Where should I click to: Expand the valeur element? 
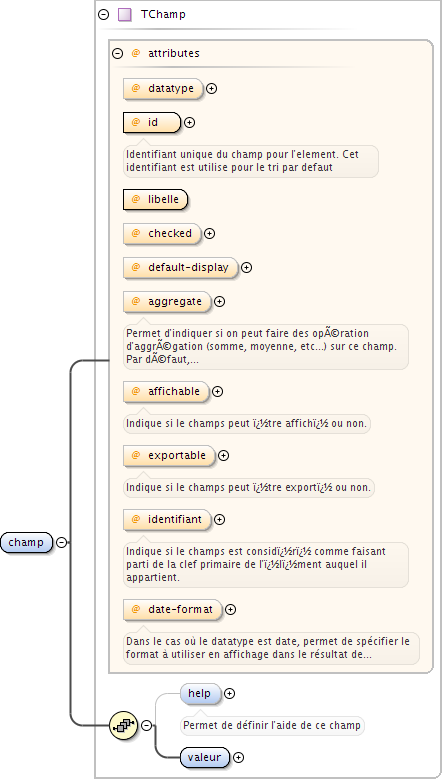(239, 758)
